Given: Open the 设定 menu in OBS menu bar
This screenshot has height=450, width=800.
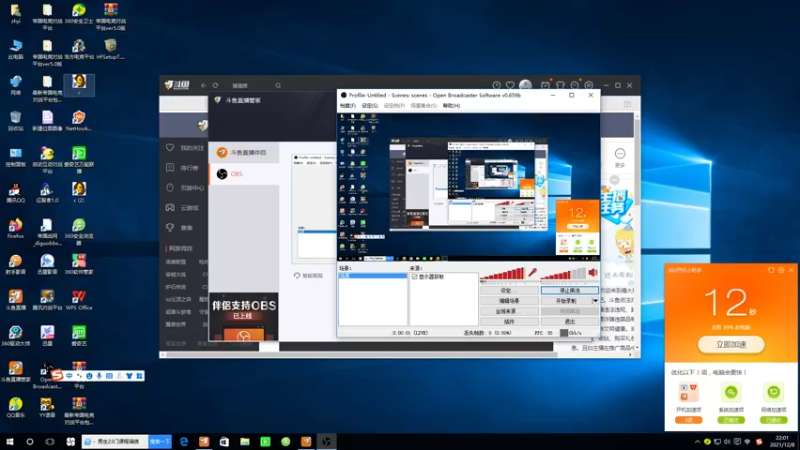Looking at the screenshot, I should point(369,106).
